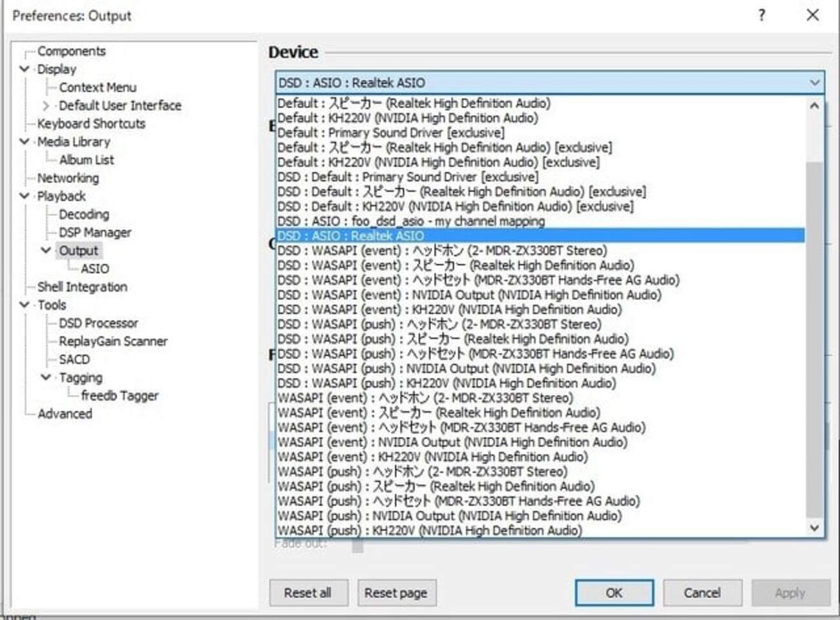Click the Reset all button
840x620 pixels.
[308, 593]
